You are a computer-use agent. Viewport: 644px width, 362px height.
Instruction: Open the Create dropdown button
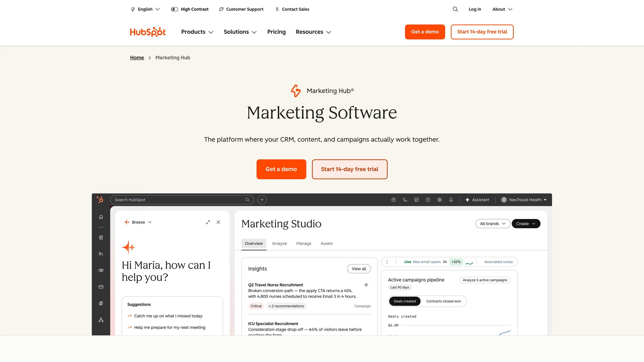click(526, 224)
